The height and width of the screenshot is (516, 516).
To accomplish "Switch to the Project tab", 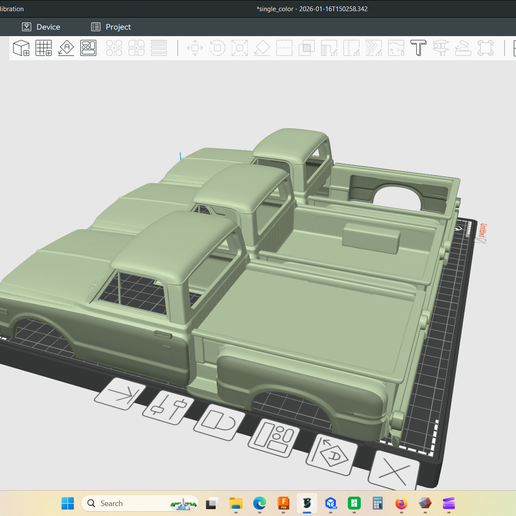I will 111,27.
